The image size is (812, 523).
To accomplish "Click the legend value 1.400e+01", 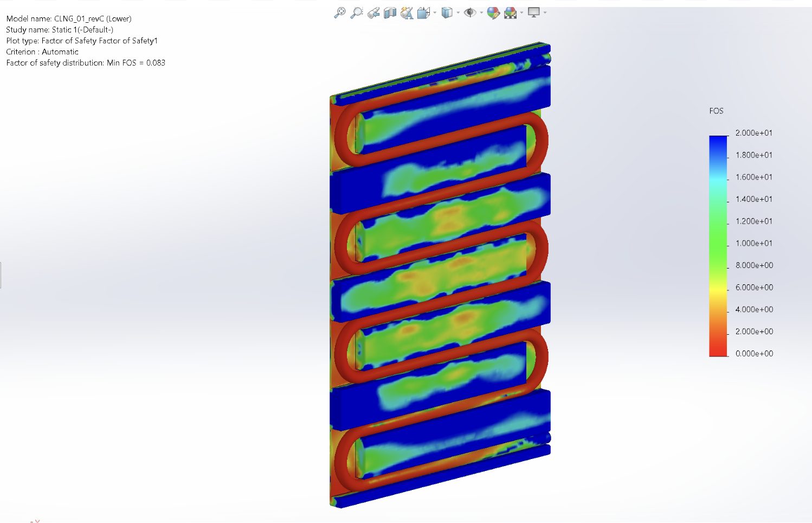I will click(x=754, y=199).
